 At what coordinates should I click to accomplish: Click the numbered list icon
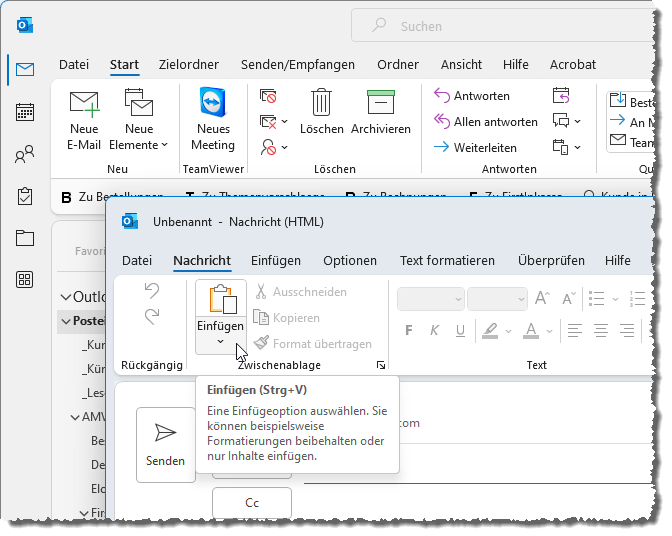tap(638, 299)
